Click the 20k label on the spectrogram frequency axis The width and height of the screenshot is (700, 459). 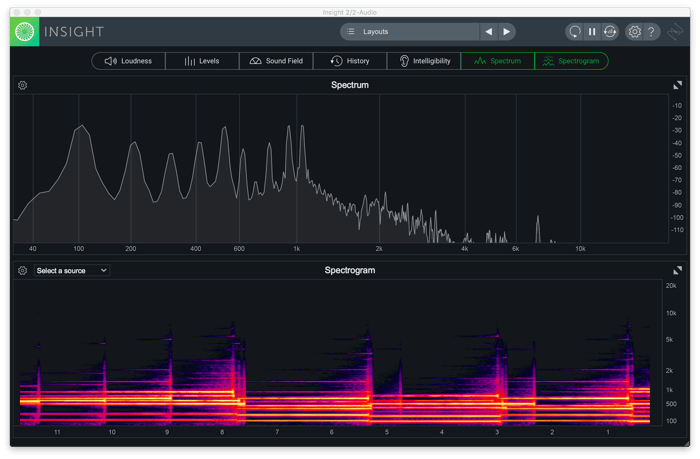pos(671,286)
